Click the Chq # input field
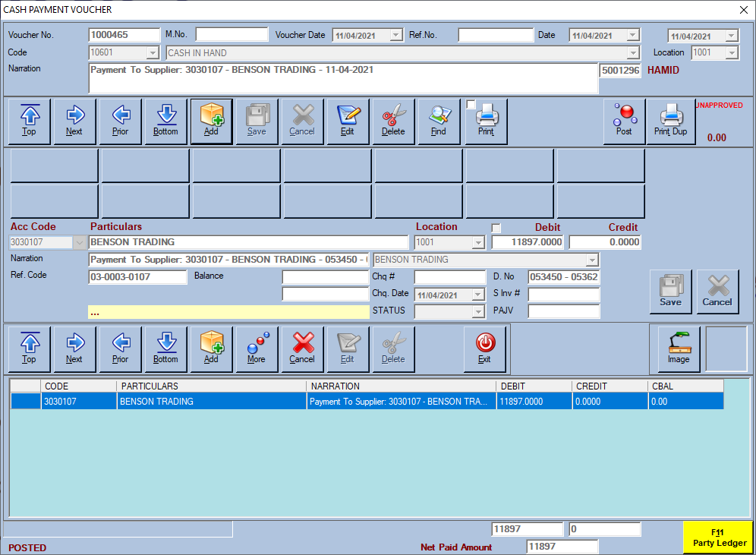 (450, 277)
